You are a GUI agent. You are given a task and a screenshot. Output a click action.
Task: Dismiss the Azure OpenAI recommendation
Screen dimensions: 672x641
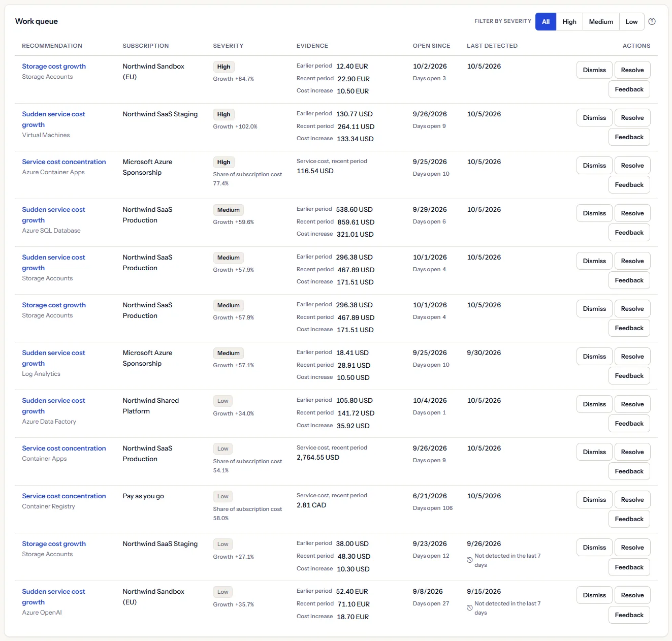pos(594,595)
